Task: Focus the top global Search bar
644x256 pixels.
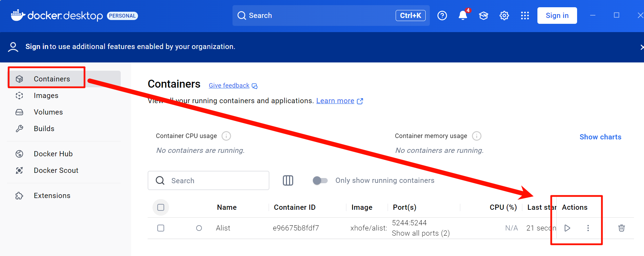Action: tap(331, 16)
